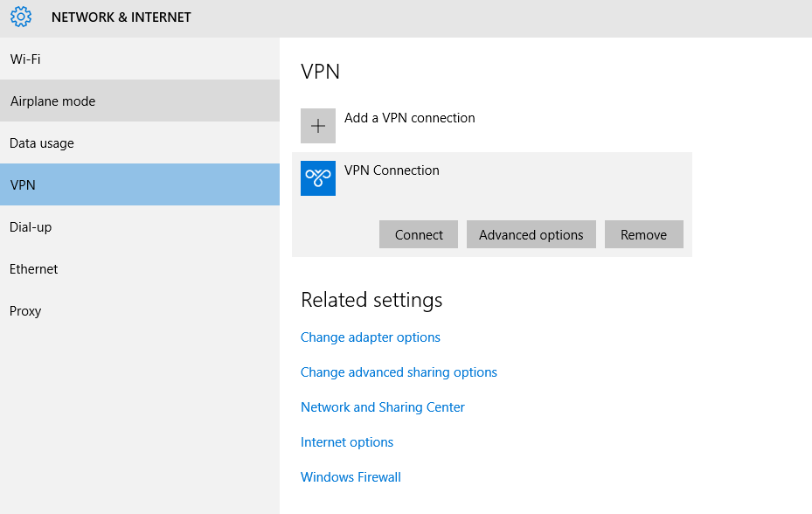The width and height of the screenshot is (812, 514).
Task: Remove the VPN Connection
Action: 643,235
